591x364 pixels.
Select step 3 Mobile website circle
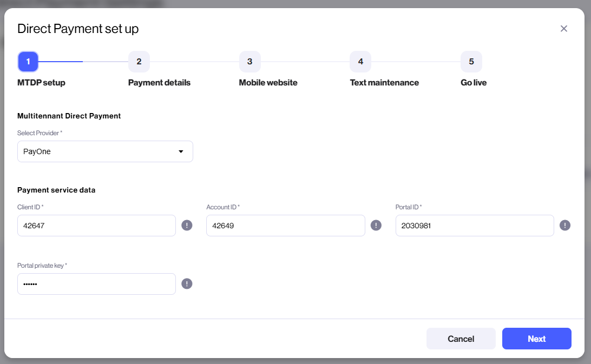[249, 62]
